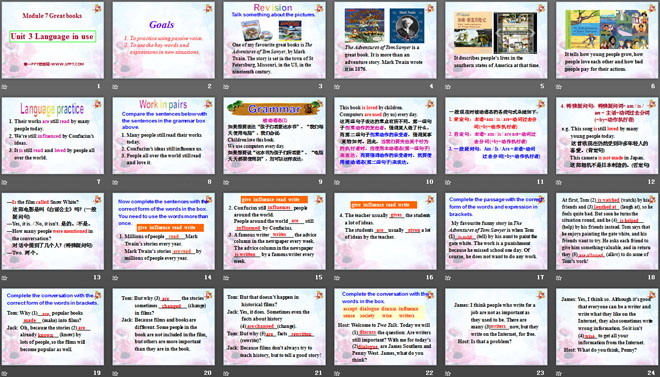Viewport: 660px width, 377px height.
Task: Select slide 4 with Mark Twain portrait
Action: (x=385, y=40)
